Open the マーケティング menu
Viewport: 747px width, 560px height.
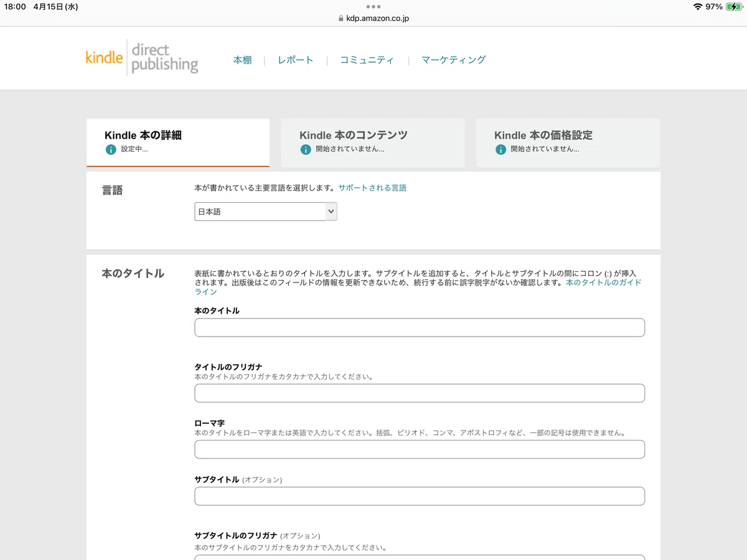[x=453, y=60]
